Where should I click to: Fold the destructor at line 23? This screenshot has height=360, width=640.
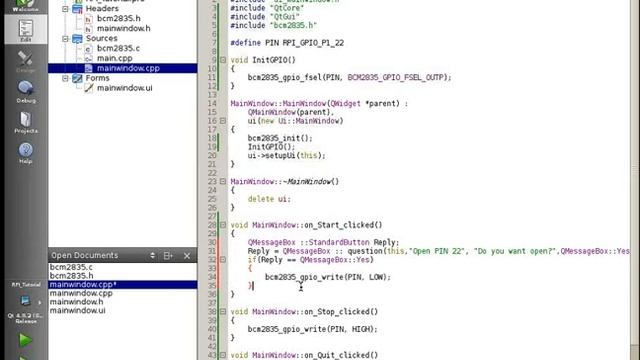pos(223,182)
